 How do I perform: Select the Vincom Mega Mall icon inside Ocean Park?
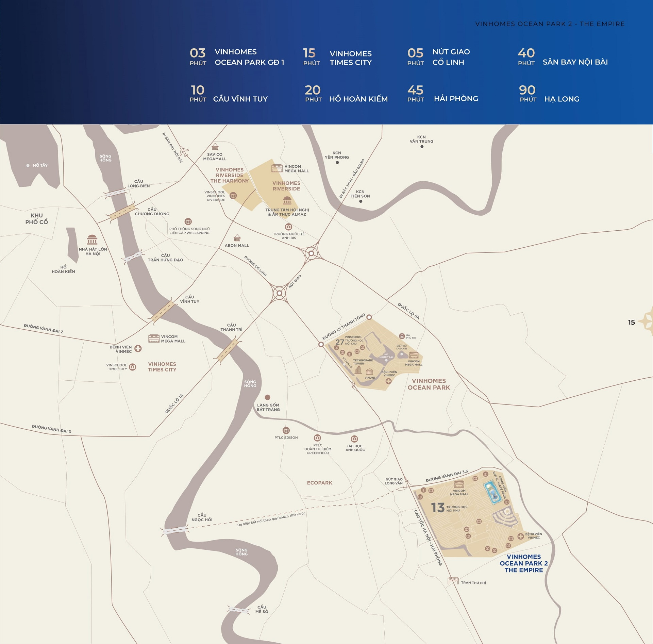pos(414,355)
